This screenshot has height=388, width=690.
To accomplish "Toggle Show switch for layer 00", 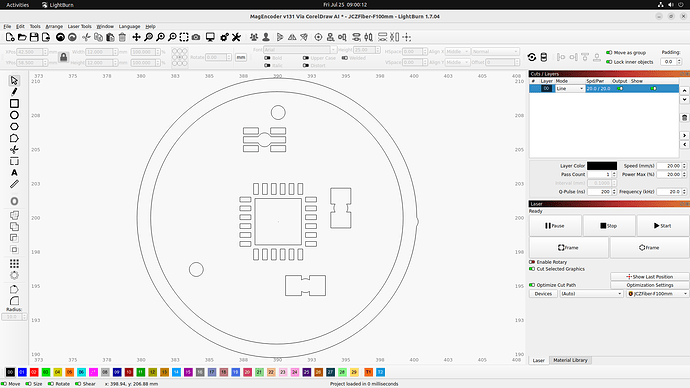I will click(653, 88).
